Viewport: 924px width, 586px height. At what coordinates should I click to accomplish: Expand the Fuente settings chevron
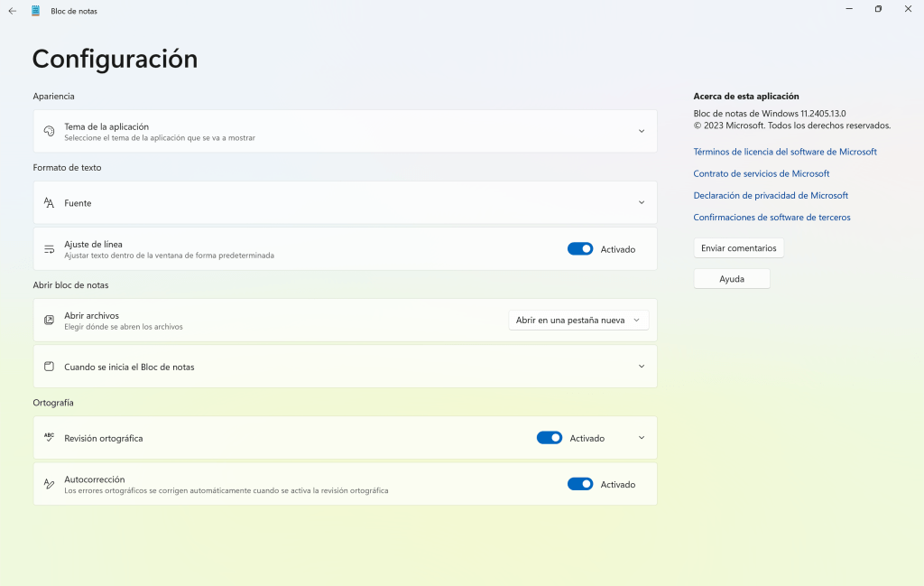(642, 203)
